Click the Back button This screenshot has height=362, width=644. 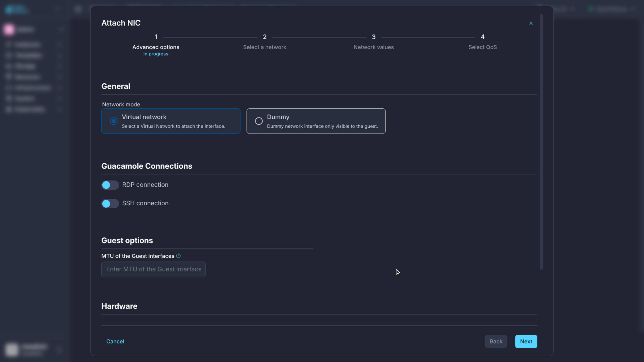[x=496, y=341]
